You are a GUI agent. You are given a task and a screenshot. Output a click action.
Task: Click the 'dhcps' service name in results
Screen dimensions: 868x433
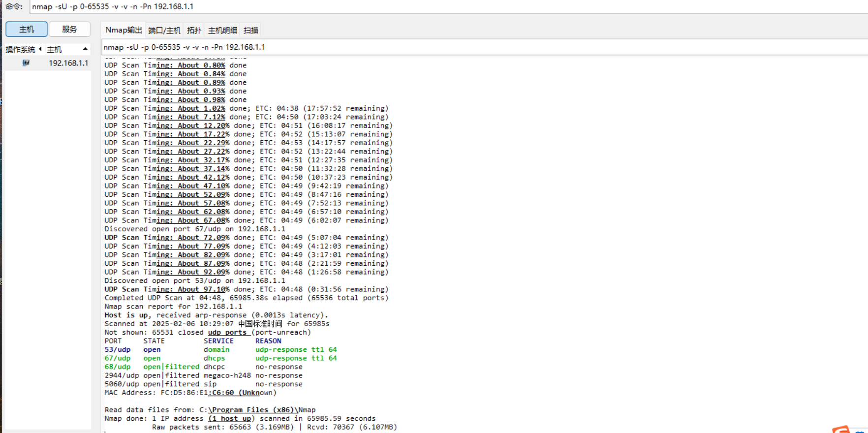point(215,358)
